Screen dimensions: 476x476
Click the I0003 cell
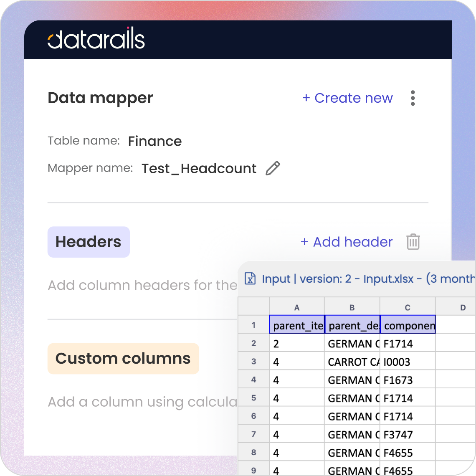pyautogui.click(x=408, y=361)
